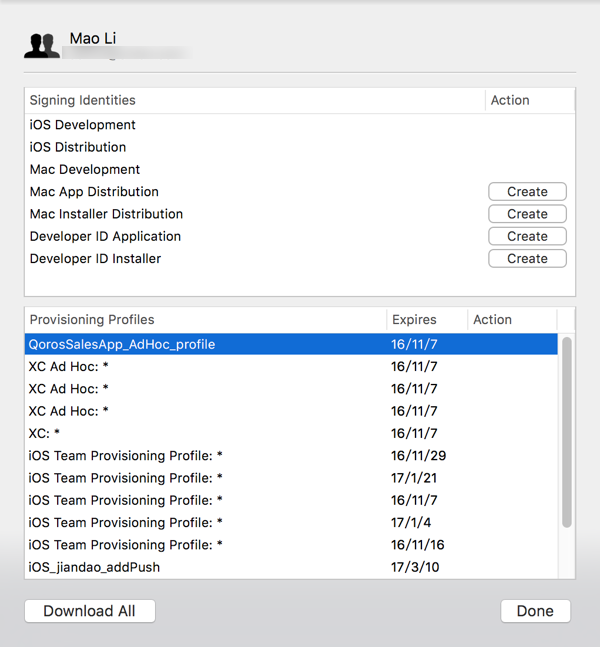Select iOS Distribution signing identity
600x647 pixels.
pyautogui.click(x=78, y=147)
